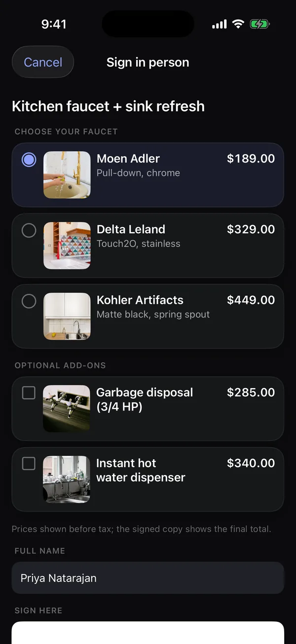Image resolution: width=296 pixels, height=644 pixels.
Task: Tap the Cancel button
Action: 43,62
